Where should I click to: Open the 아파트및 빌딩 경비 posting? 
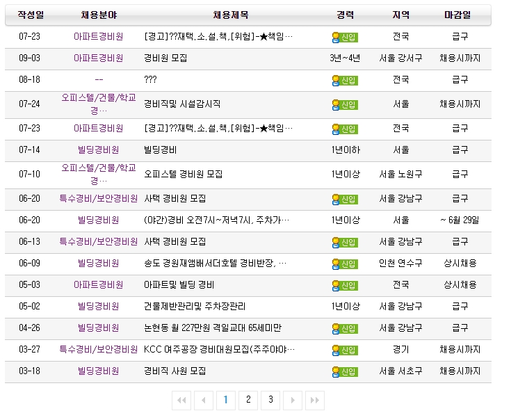click(179, 285)
